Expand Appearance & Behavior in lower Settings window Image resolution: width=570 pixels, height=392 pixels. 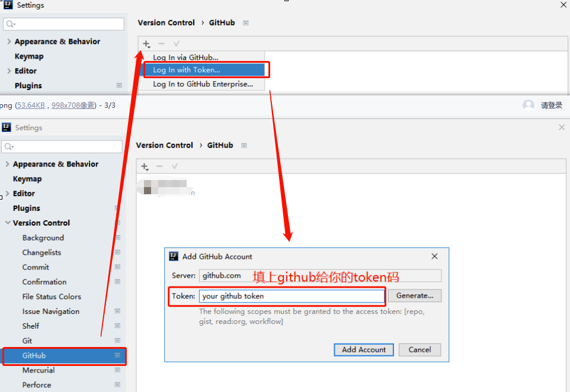pos(7,164)
